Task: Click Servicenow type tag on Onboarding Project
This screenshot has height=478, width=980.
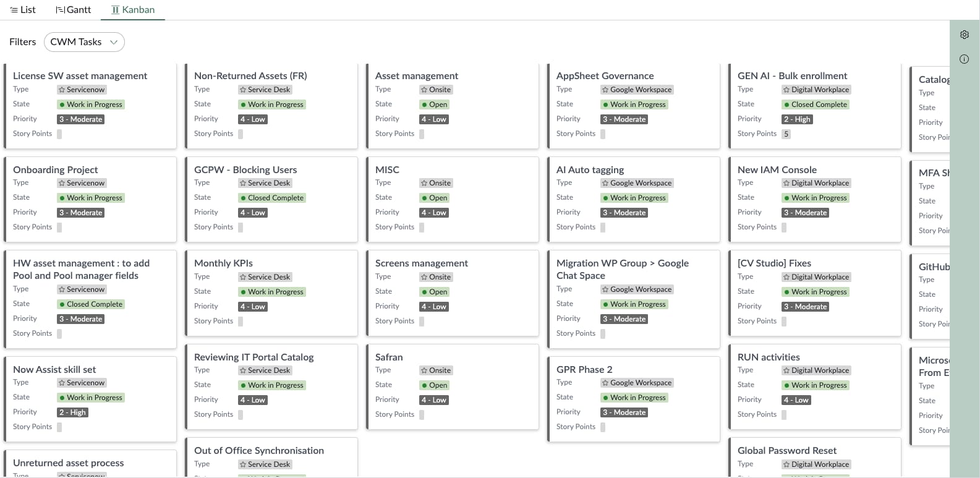Action: (x=82, y=183)
